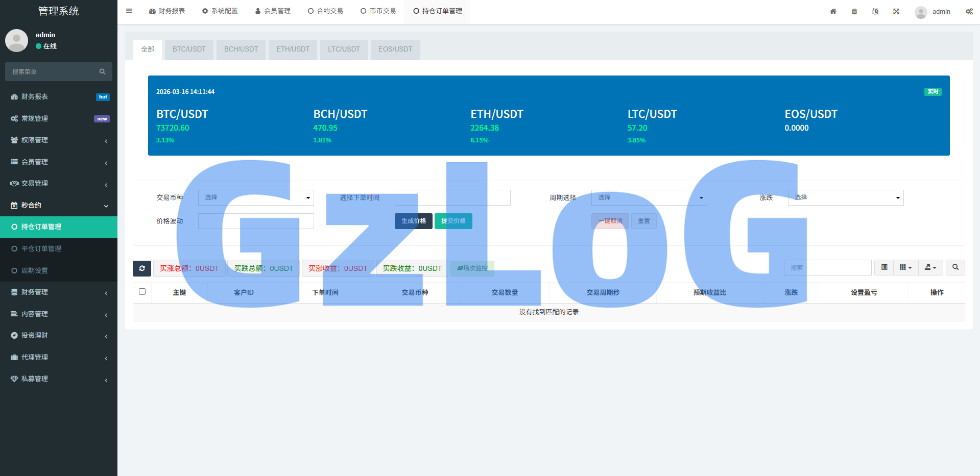The width and height of the screenshot is (980, 476).
Task: Click search icon in sidebar menu search
Action: pyautogui.click(x=102, y=72)
